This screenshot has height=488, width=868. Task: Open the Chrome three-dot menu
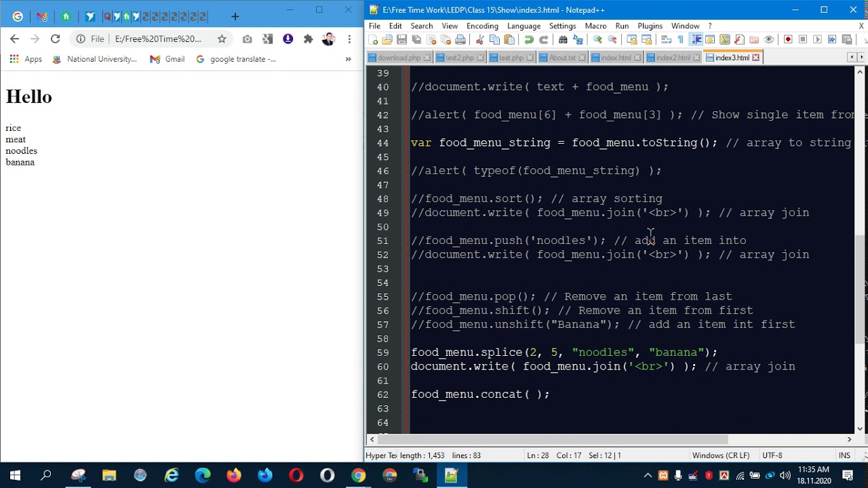(350, 39)
